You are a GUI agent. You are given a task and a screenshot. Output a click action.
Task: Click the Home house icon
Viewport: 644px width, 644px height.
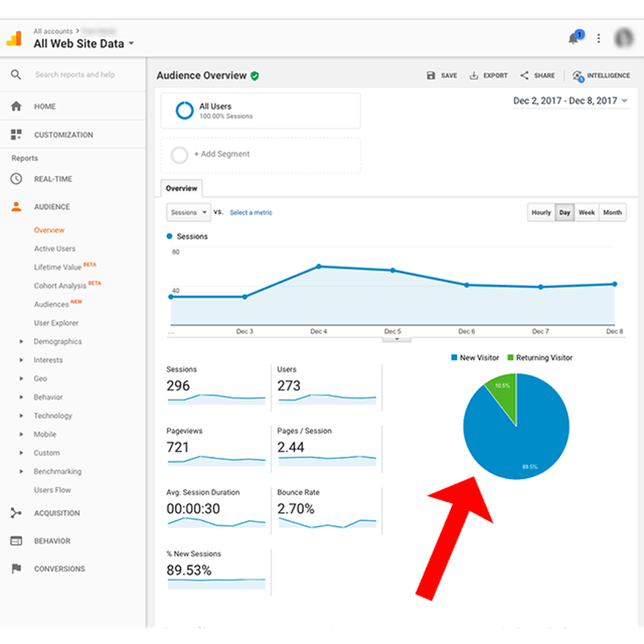coord(16,107)
